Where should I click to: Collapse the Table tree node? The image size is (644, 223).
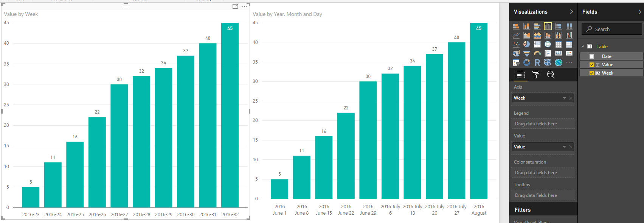click(x=583, y=47)
